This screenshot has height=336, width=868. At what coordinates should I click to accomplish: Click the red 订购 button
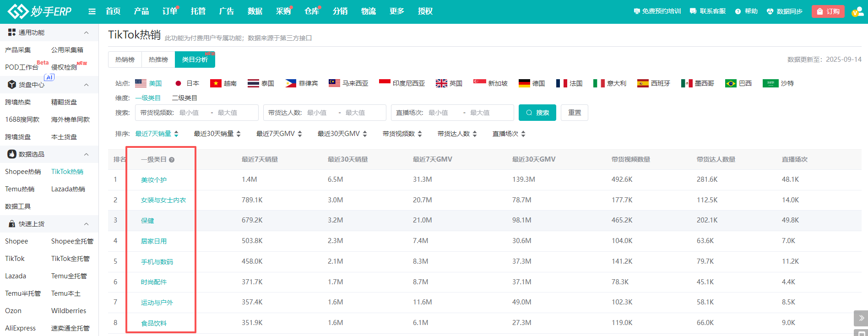pyautogui.click(x=828, y=11)
